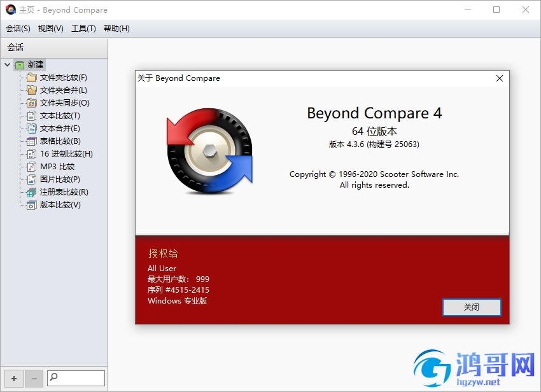Select the 16 进制比较(H) label
The height and width of the screenshot is (392, 541).
(66, 154)
